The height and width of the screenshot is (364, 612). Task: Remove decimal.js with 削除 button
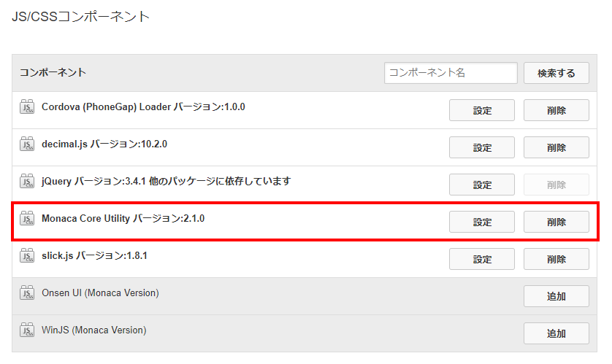click(x=556, y=147)
